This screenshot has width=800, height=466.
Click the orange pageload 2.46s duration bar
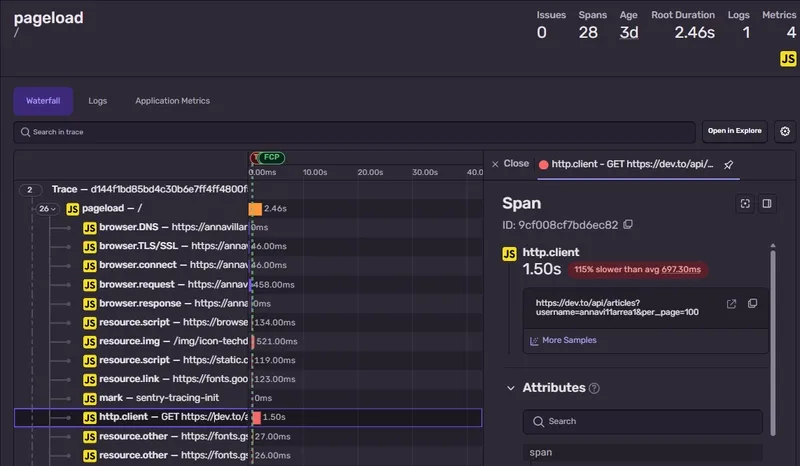[x=255, y=209]
